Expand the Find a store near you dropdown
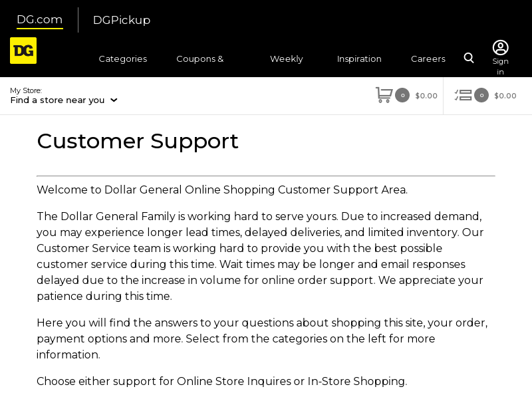 click(x=64, y=100)
